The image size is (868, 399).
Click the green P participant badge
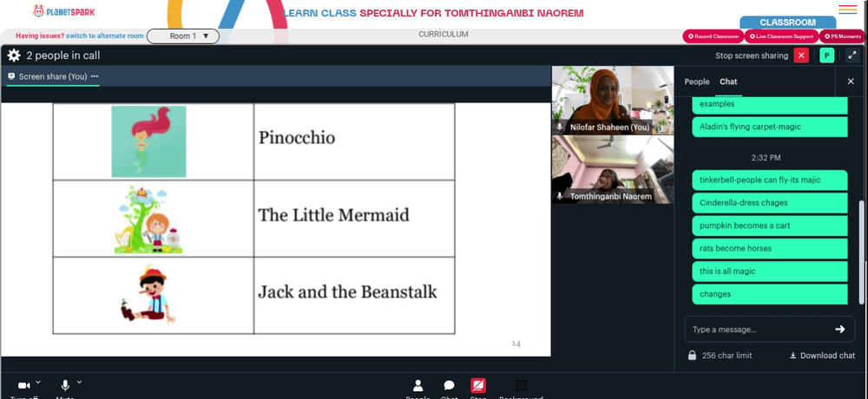(827, 56)
